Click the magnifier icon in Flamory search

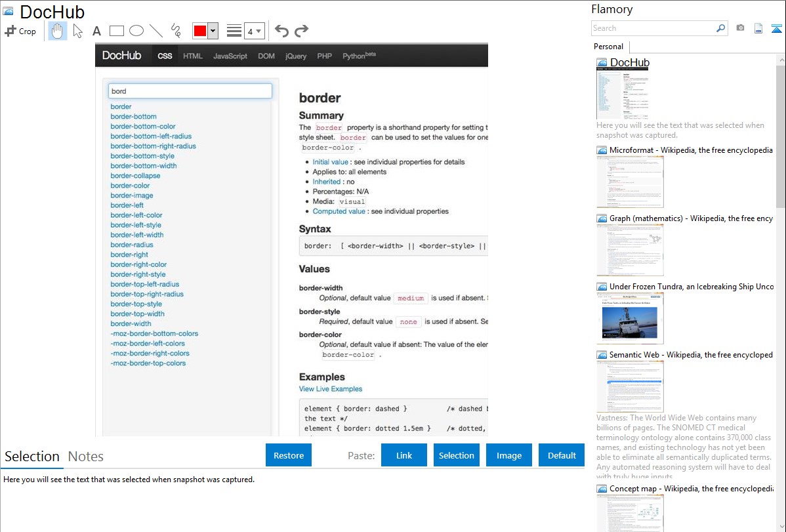pyautogui.click(x=720, y=28)
